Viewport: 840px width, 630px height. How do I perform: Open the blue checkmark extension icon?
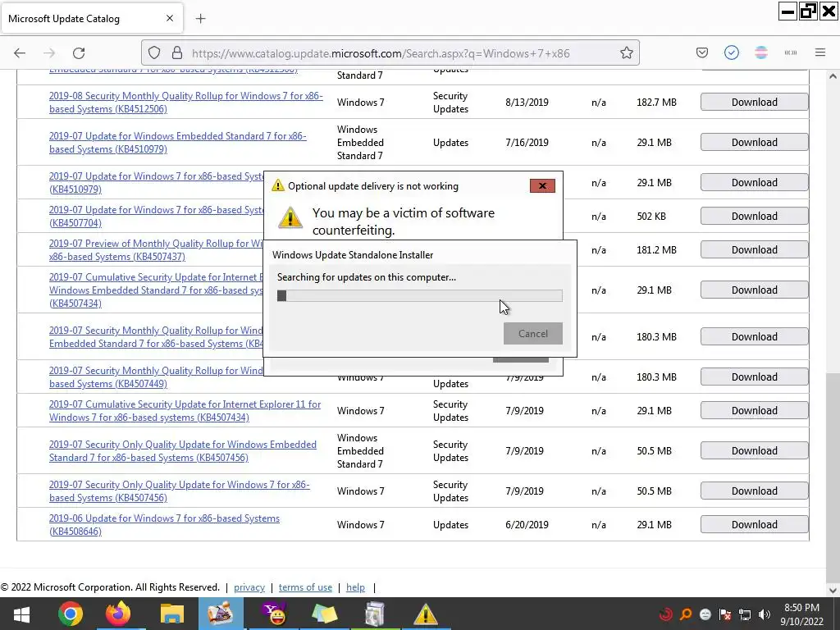[731, 53]
